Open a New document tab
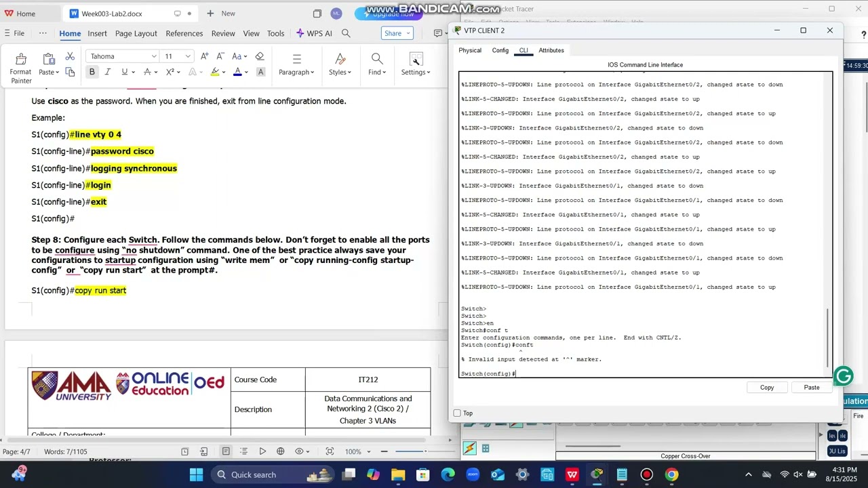 click(x=221, y=14)
